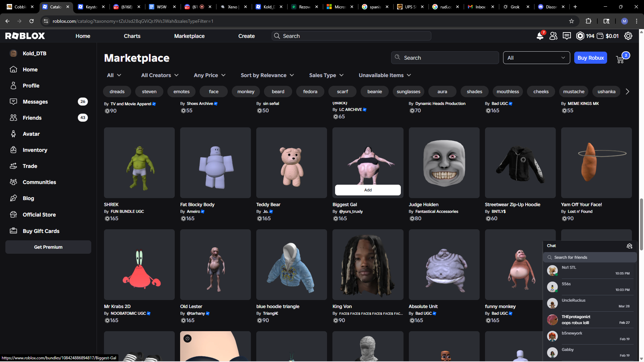The height and width of the screenshot is (362, 644).
Task: Click the Official Store icon in sidebar
Action: [13, 215]
